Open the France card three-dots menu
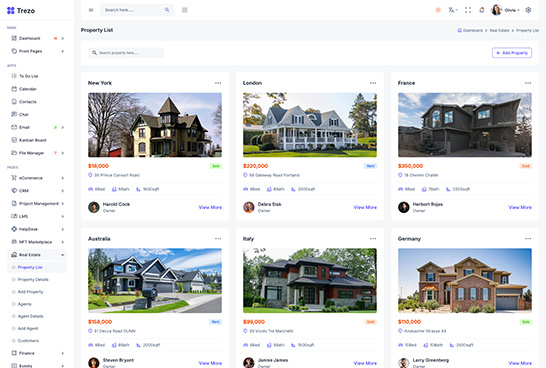The image size is (546, 368). pos(528,83)
